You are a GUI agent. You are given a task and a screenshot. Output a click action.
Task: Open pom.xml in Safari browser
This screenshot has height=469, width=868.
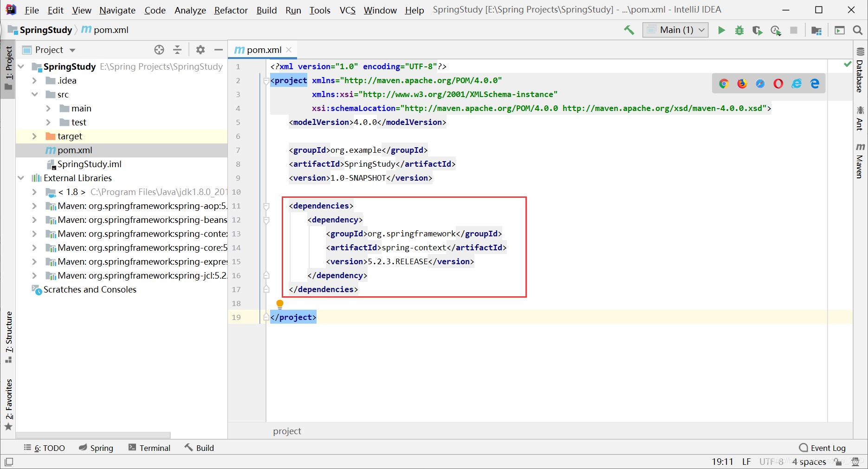coord(760,84)
